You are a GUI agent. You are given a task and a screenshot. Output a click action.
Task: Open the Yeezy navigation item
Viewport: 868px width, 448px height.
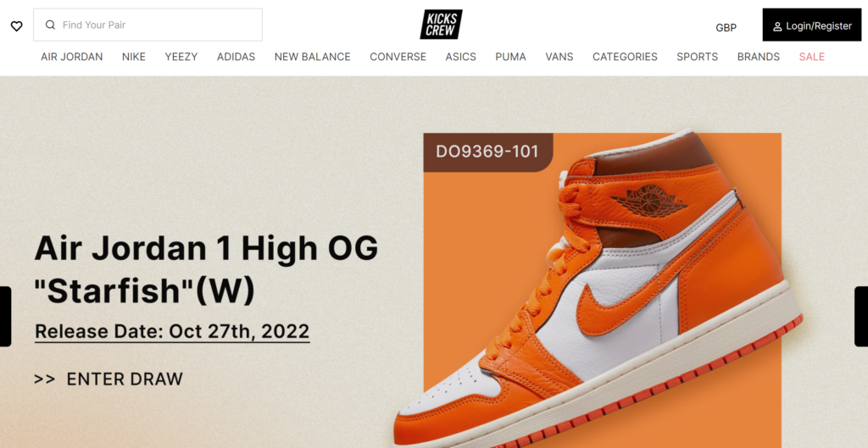pos(181,57)
